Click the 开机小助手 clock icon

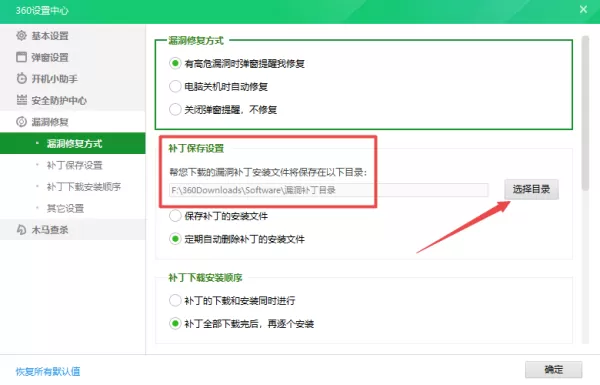21,78
